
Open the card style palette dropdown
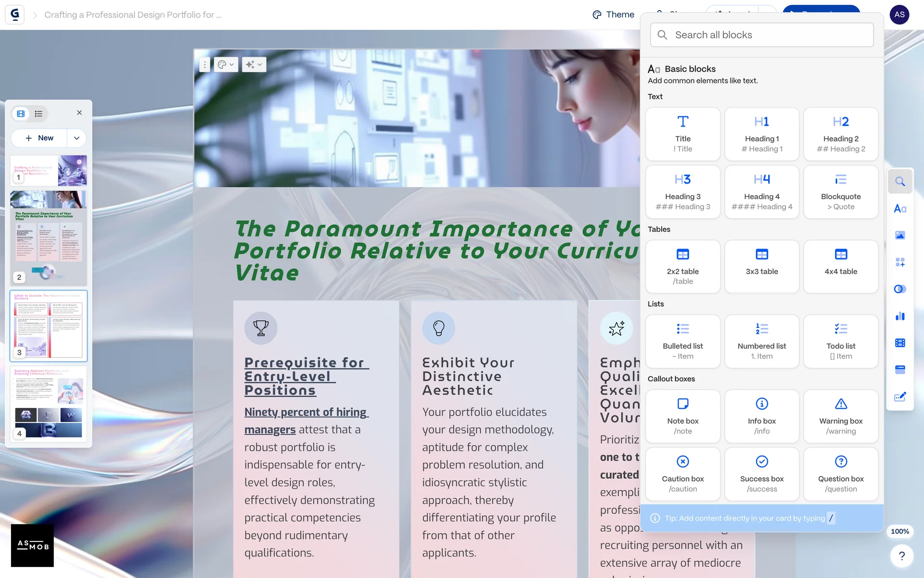click(226, 65)
